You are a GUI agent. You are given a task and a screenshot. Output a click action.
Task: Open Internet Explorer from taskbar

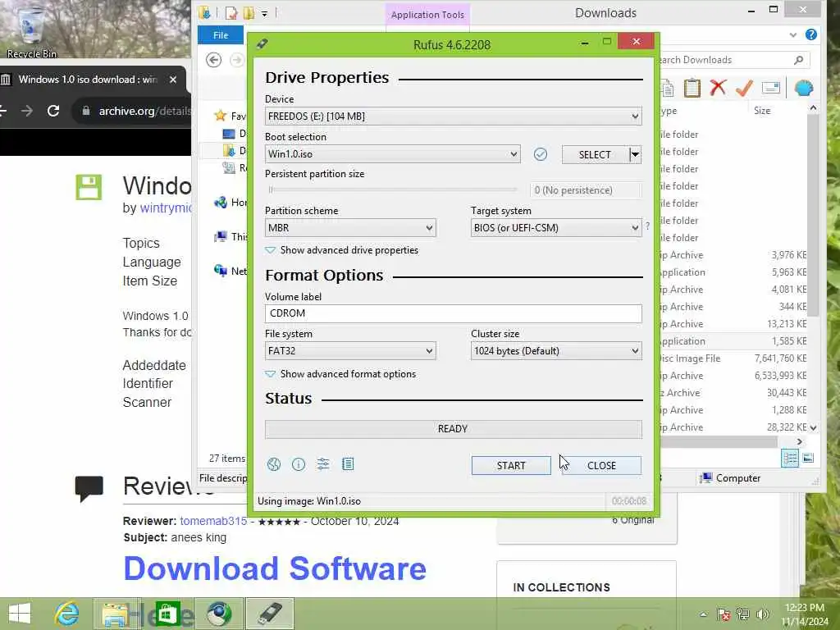(x=67, y=614)
